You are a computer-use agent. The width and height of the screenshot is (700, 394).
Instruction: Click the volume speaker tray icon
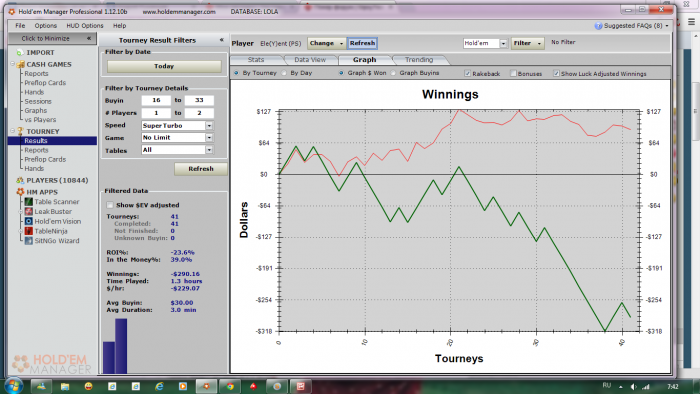coord(633,386)
